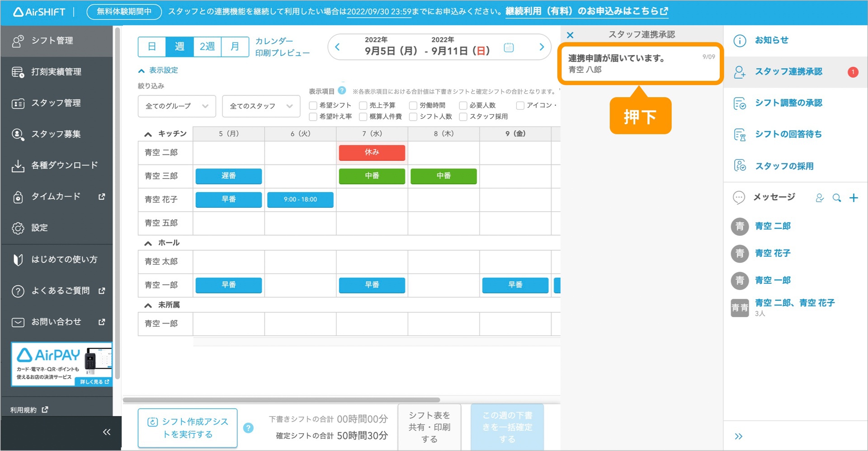Click シフト作成アシストを実行する button
This screenshot has height=451, width=868.
pos(188,428)
